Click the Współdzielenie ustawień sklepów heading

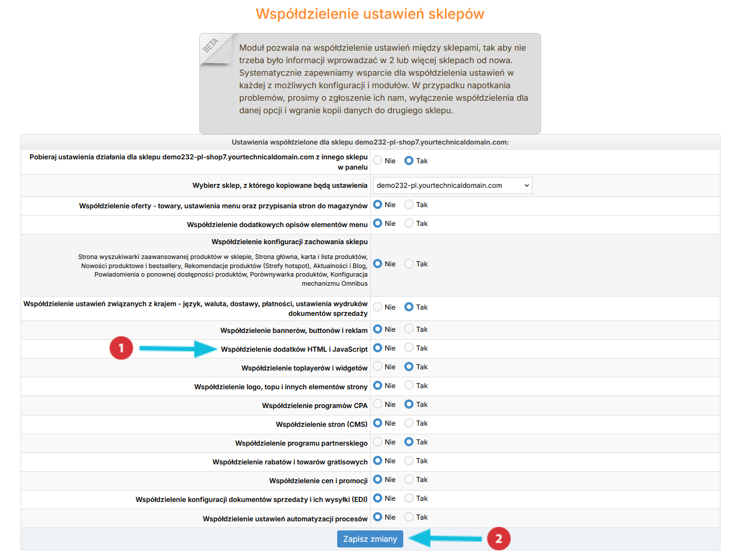tap(370, 14)
